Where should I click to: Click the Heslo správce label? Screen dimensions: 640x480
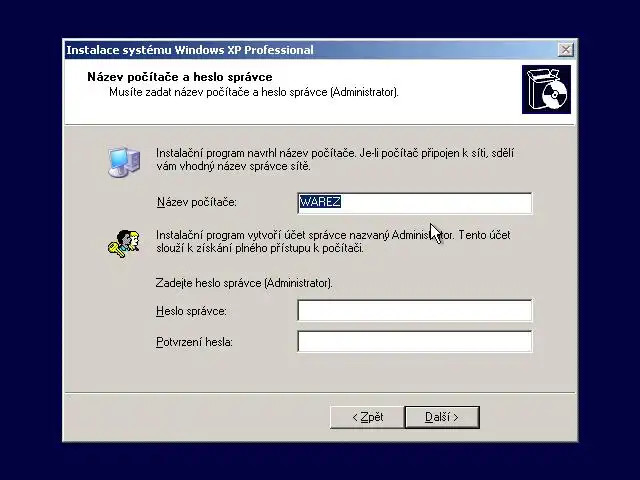coord(191,311)
